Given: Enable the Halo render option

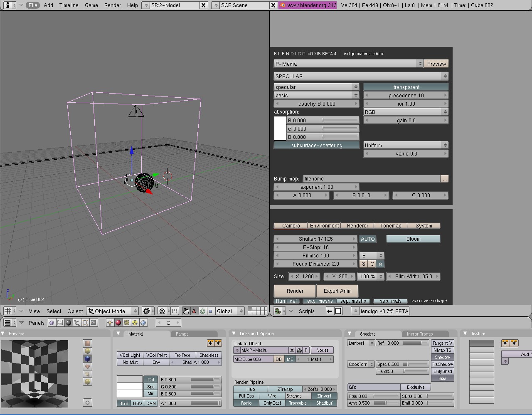Looking at the screenshot, I should pyautogui.click(x=251, y=389).
